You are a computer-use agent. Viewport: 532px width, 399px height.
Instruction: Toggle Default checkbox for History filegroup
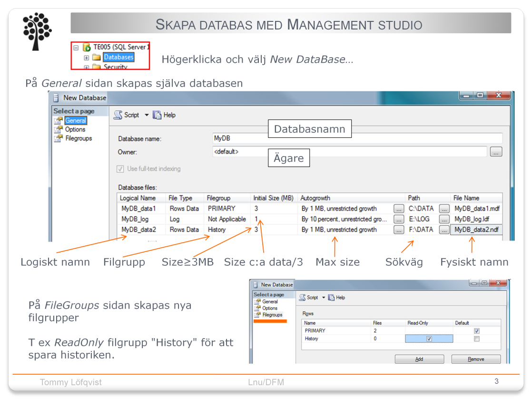tap(477, 339)
